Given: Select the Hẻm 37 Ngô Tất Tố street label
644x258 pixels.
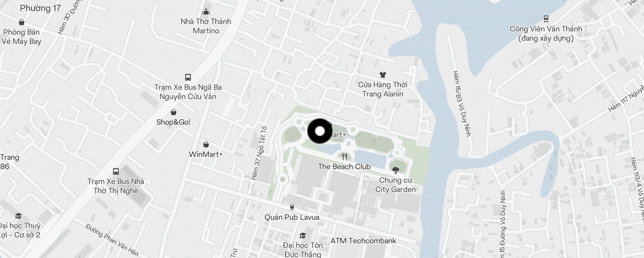Looking at the screenshot, I should click(259, 153).
